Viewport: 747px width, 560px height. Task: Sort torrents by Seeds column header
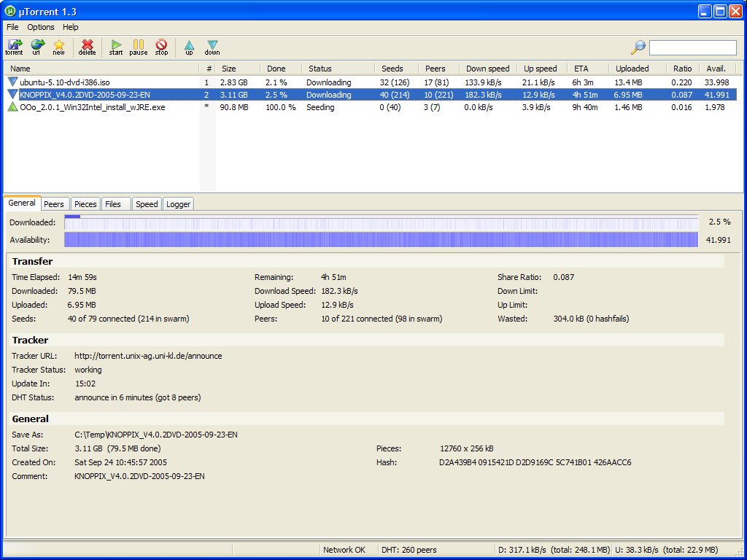(x=397, y=69)
